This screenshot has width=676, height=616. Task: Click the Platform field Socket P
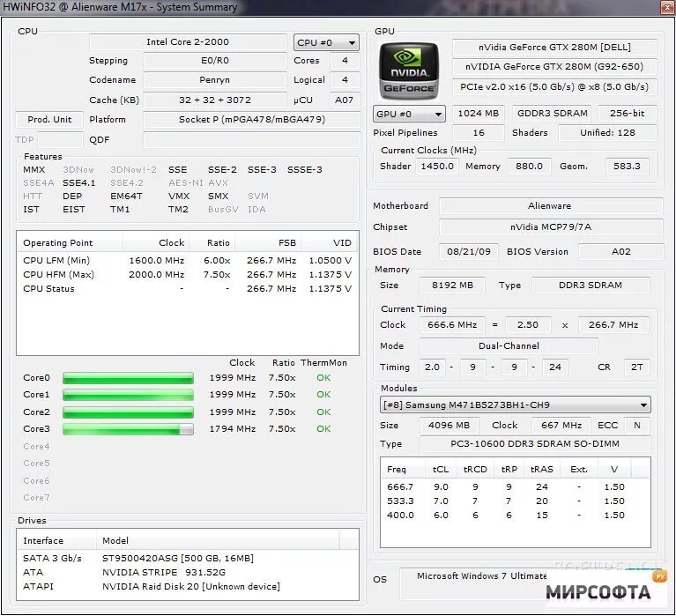click(252, 119)
